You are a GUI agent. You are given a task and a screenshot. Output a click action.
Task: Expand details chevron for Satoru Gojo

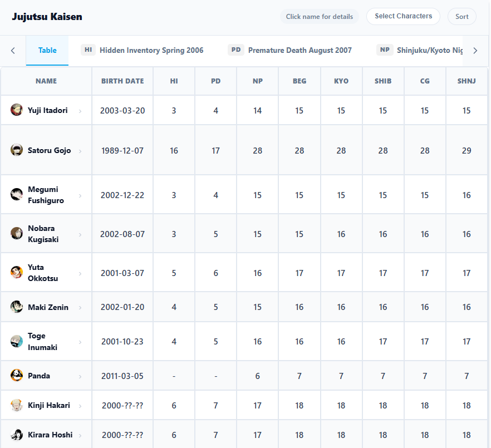(80, 151)
